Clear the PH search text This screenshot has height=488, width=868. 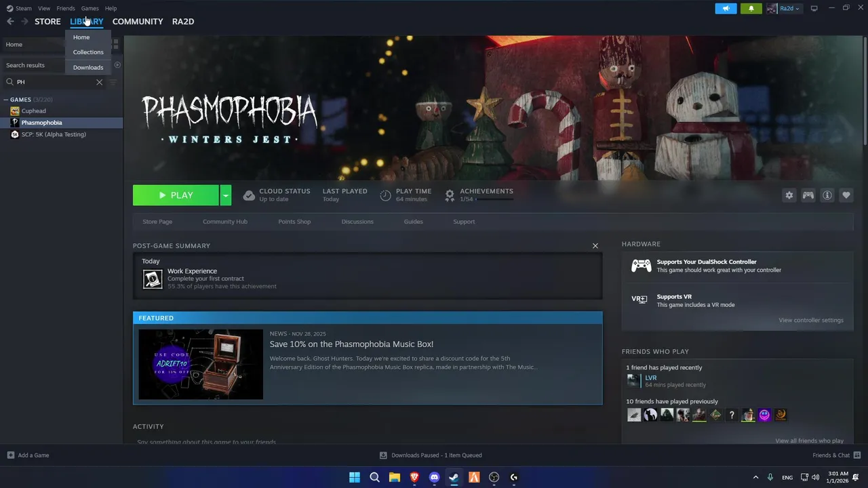pos(99,82)
